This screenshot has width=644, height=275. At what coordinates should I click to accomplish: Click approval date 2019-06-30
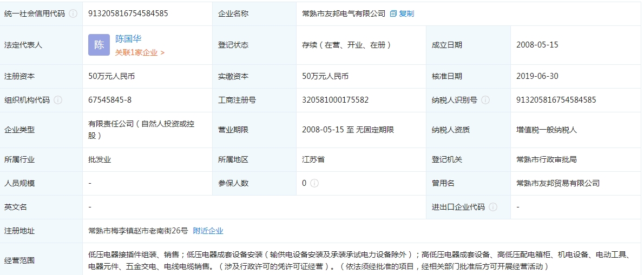(x=537, y=76)
